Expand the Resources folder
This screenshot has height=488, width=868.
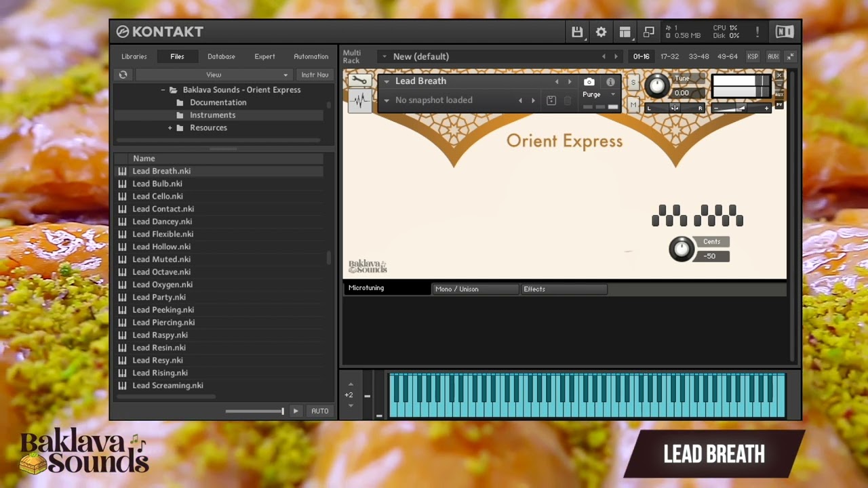pos(170,128)
